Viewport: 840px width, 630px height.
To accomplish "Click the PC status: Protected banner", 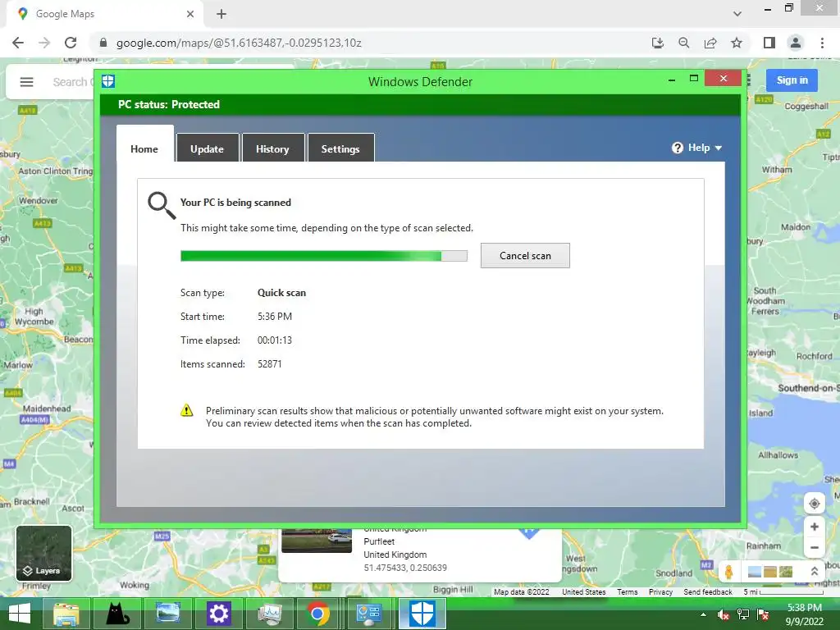I will pos(420,104).
